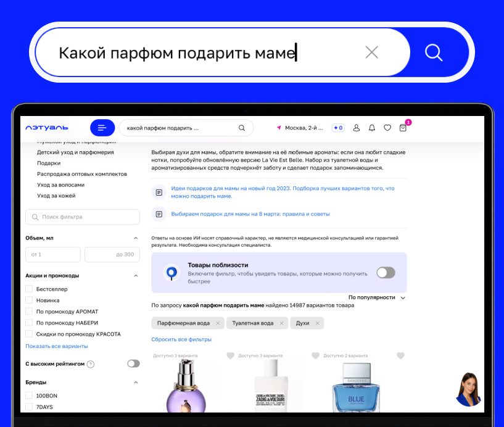
Task: Open the Banderas Blue bottle product
Action: 356,388
